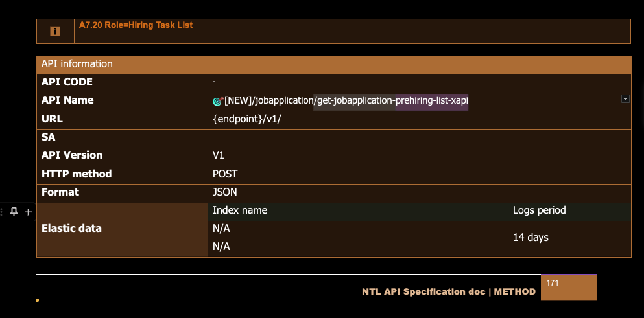Open the dropdown arrow in API Name row
Image resolution: width=644 pixels, height=318 pixels.
(625, 99)
